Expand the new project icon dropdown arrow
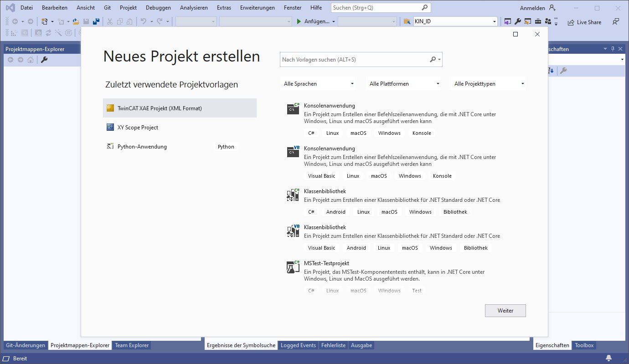Image resolution: width=629 pixels, height=364 pixels. [x=52, y=21]
